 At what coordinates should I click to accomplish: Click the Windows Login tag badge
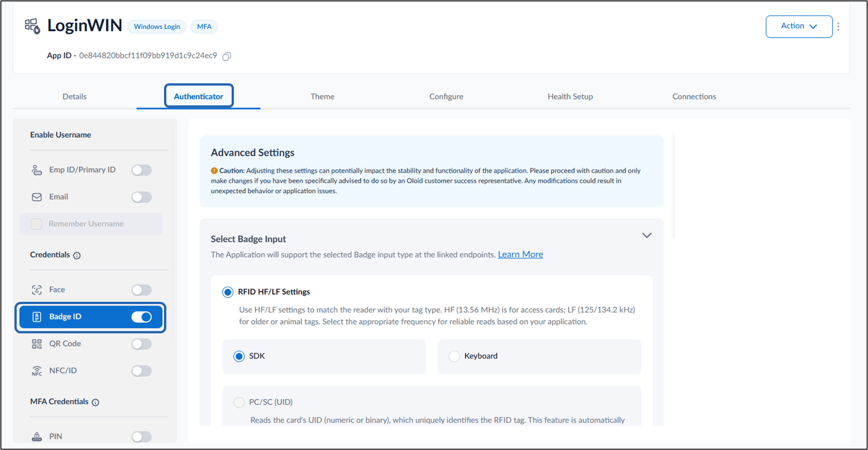pyautogui.click(x=157, y=27)
